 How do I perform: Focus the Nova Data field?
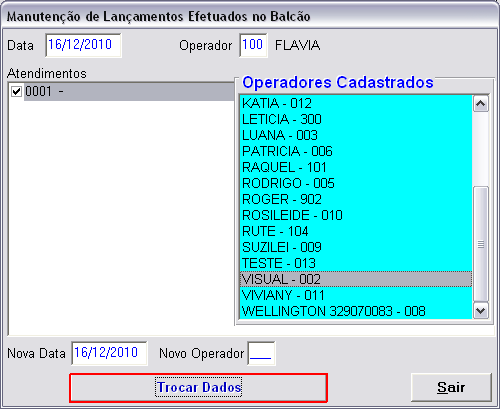pos(109,353)
